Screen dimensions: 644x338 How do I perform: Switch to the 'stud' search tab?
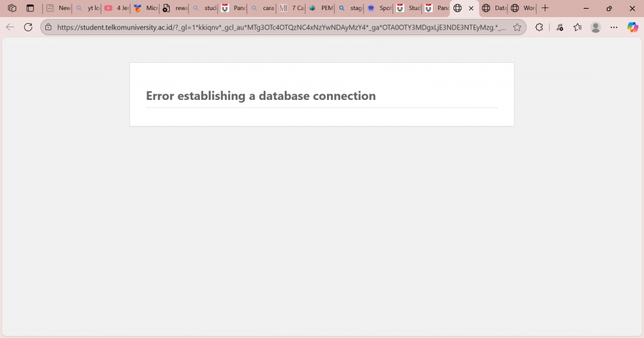tap(204, 8)
